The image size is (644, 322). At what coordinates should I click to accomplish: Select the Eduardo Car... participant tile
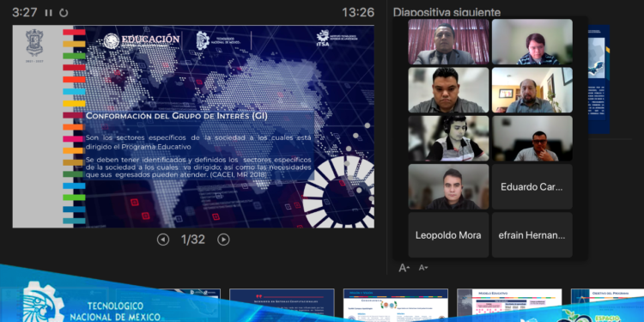(x=532, y=187)
